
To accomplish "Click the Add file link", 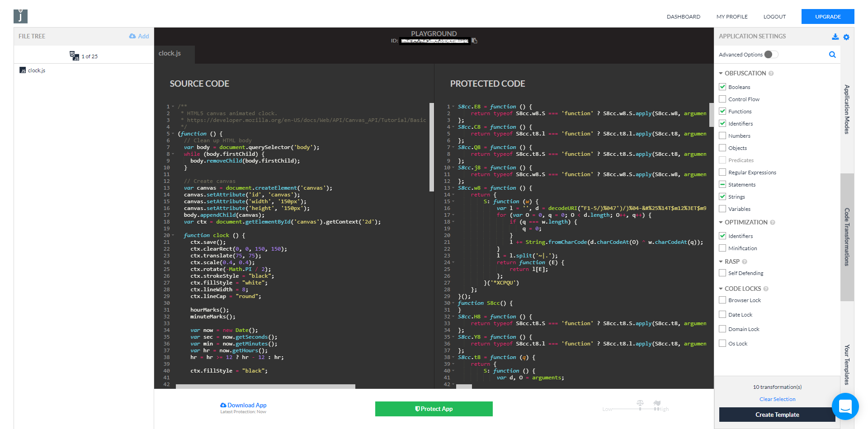I will click(x=139, y=36).
